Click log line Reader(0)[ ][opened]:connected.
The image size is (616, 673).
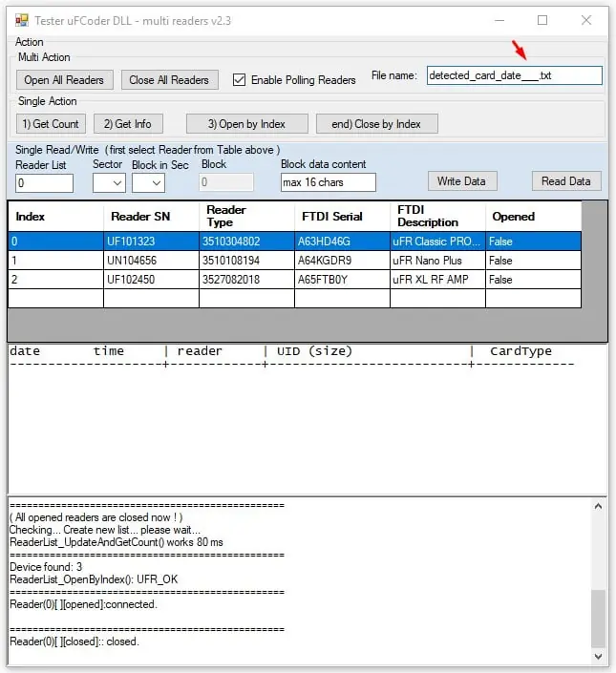(x=84, y=604)
